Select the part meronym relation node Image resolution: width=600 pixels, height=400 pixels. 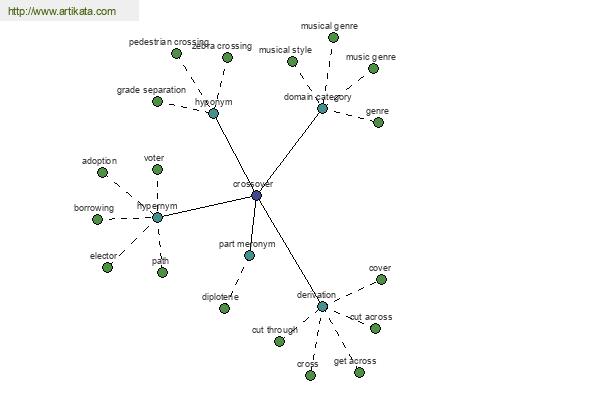[249, 255]
